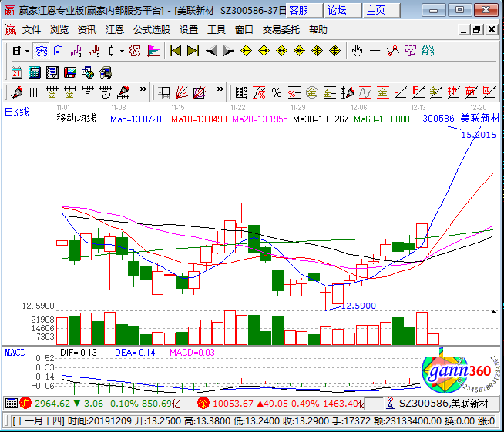The height and width of the screenshot is (432, 504).
Task: Click the Ma60=13.6000 moving average label
Action: (x=381, y=119)
